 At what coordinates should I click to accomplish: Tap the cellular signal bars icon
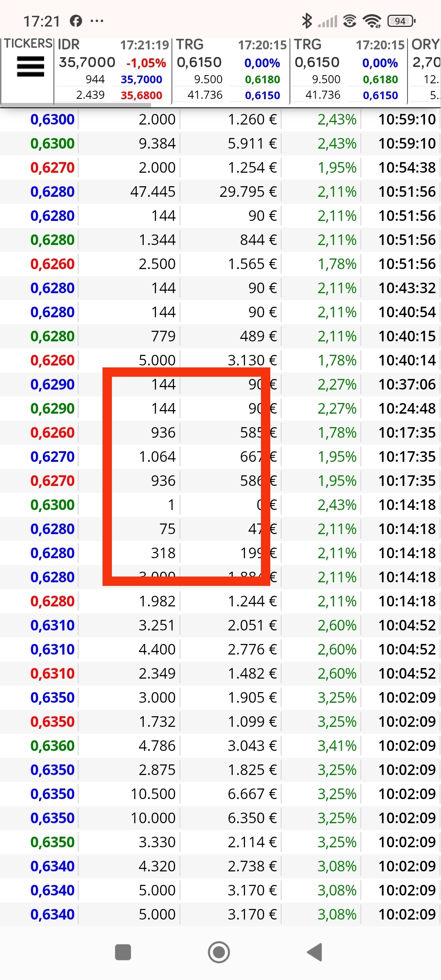[328, 21]
